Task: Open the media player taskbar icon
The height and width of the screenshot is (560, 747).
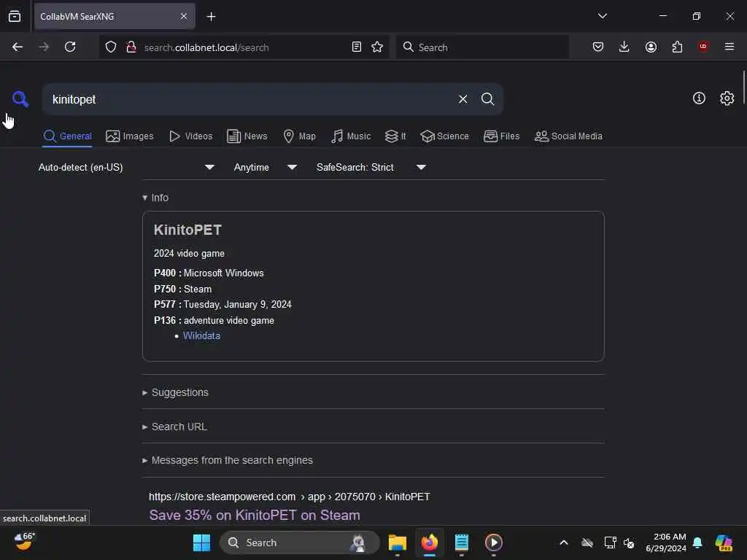Action: [494, 542]
